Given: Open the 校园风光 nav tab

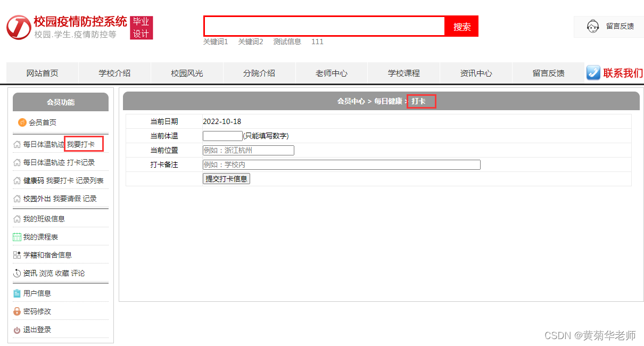Looking at the screenshot, I should click(187, 73).
